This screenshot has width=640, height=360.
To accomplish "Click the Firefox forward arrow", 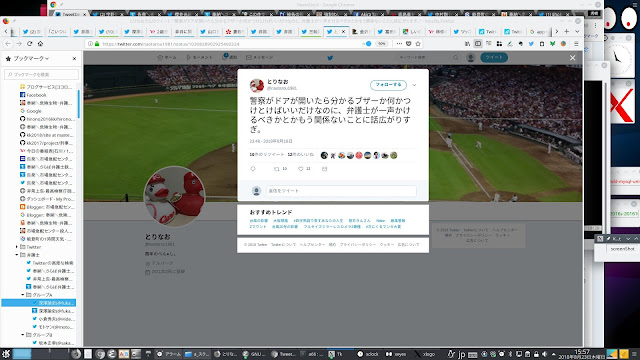I will 19,44.
